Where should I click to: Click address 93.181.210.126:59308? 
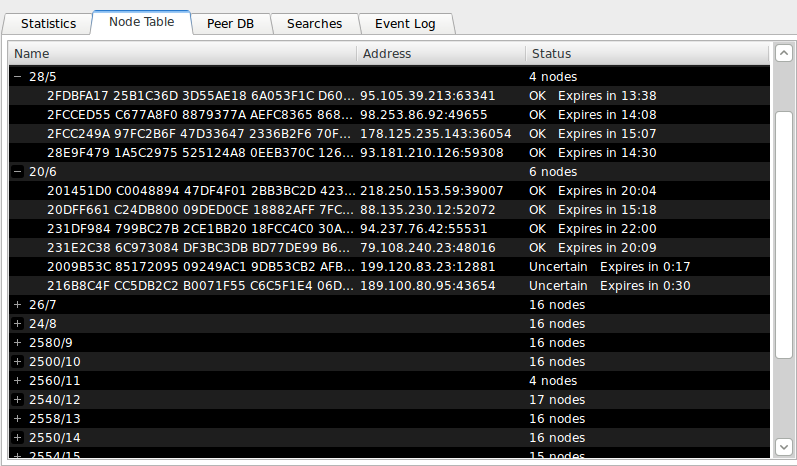tap(432, 153)
